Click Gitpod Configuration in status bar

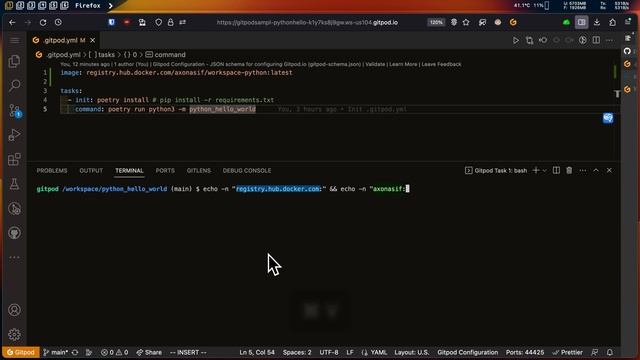tap(467, 353)
